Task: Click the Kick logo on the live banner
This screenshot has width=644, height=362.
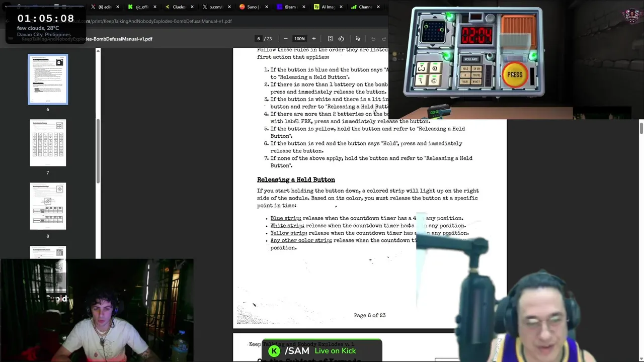Action: point(274,351)
